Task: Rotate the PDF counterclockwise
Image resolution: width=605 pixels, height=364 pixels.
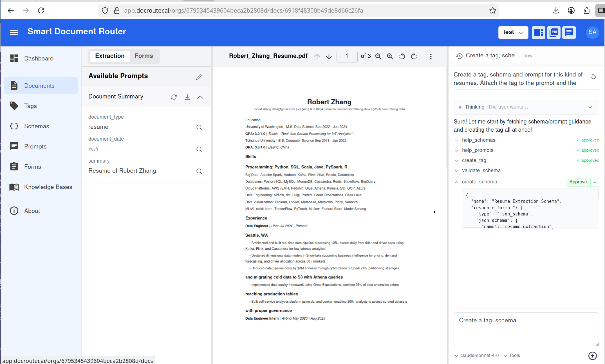Action: (402, 56)
